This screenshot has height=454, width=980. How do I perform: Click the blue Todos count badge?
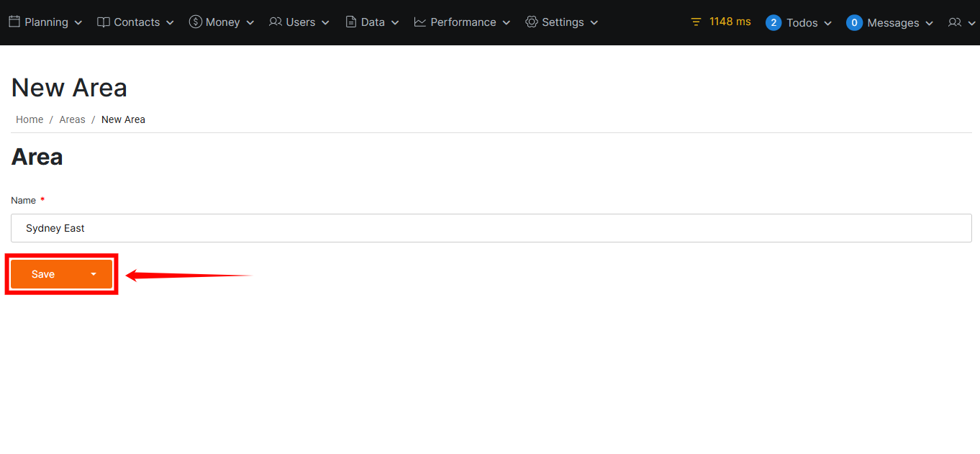click(x=773, y=22)
